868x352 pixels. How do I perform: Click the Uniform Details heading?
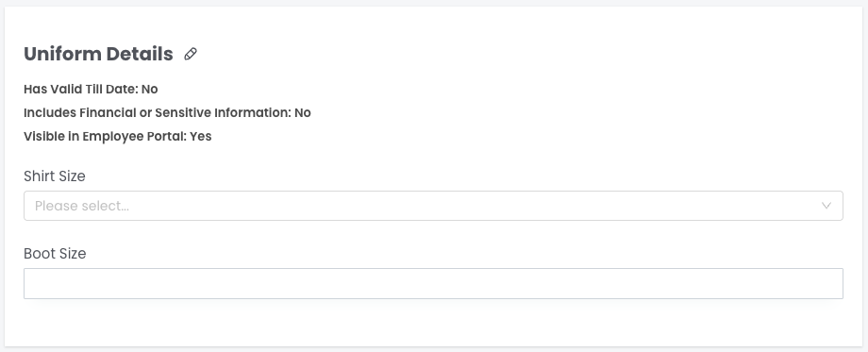[x=98, y=54]
